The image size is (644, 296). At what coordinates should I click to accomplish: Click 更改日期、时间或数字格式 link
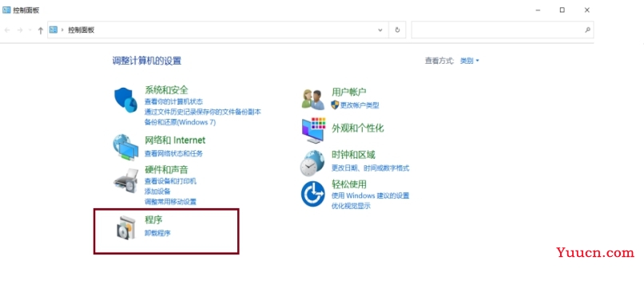pyautogui.click(x=371, y=168)
